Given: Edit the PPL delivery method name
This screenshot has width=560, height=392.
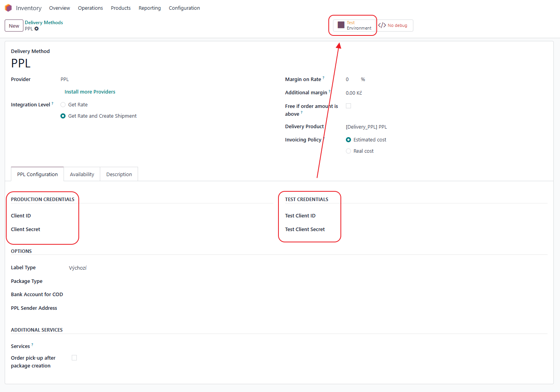Looking at the screenshot, I should (21, 63).
